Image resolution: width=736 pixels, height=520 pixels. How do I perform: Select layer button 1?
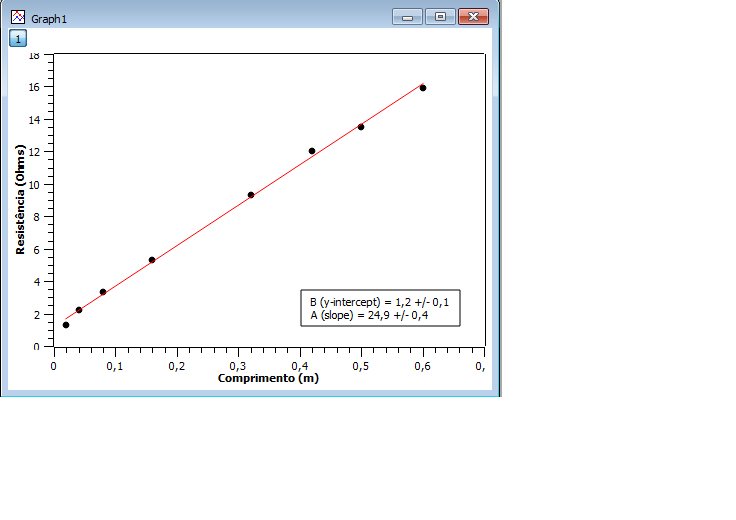(18, 38)
